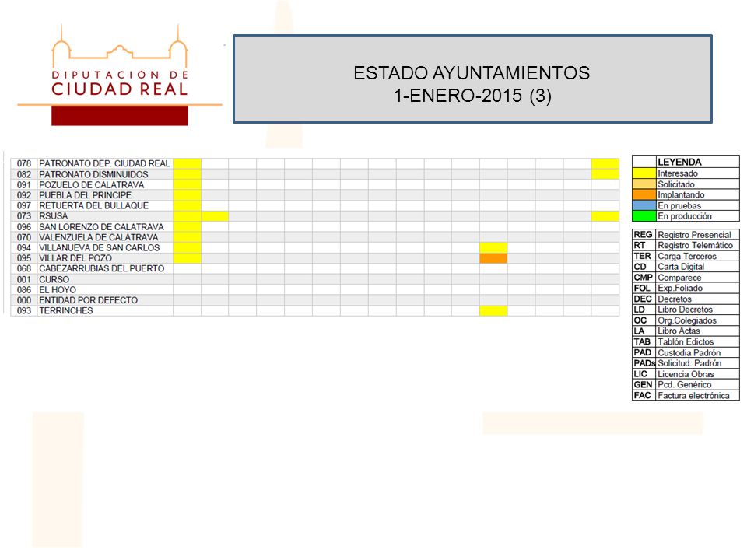Image resolution: width=747 pixels, height=560 pixels.
Task: Click 'Decretos' next to DEC
Action: [675, 299]
